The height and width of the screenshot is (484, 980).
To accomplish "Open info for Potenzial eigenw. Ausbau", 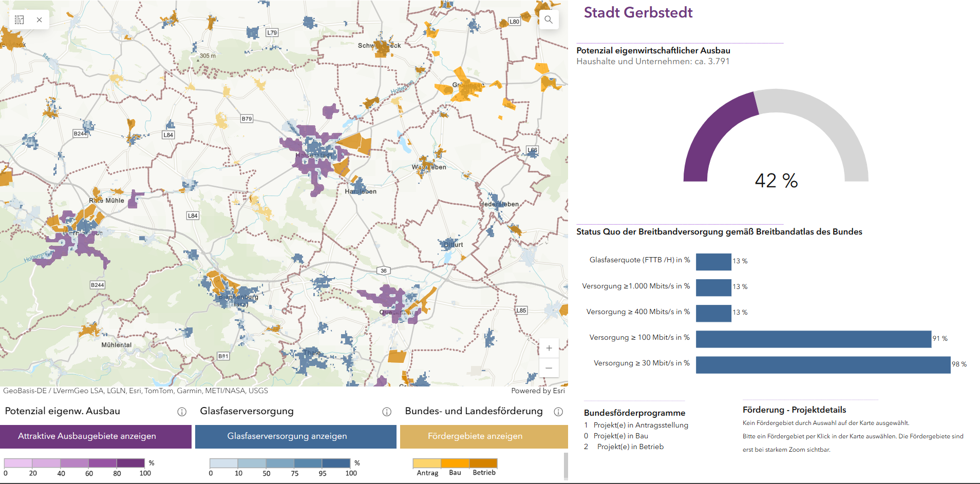I will point(182,412).
